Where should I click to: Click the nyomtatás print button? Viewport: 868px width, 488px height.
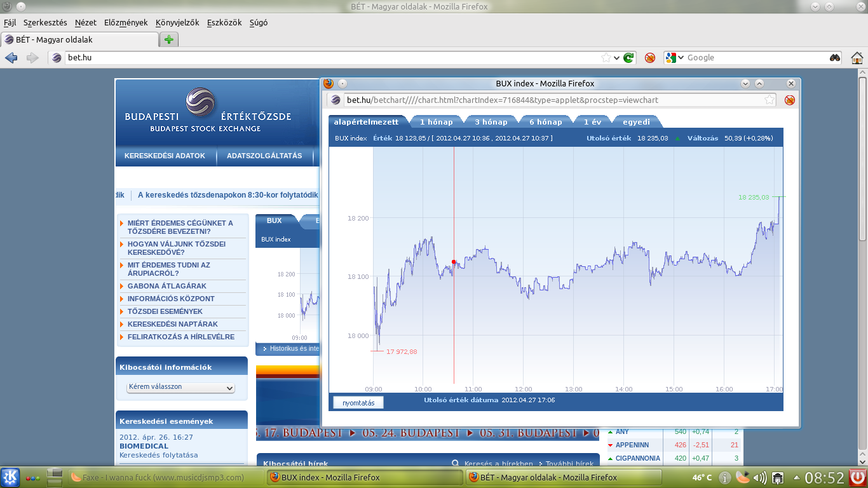(358, 403)
